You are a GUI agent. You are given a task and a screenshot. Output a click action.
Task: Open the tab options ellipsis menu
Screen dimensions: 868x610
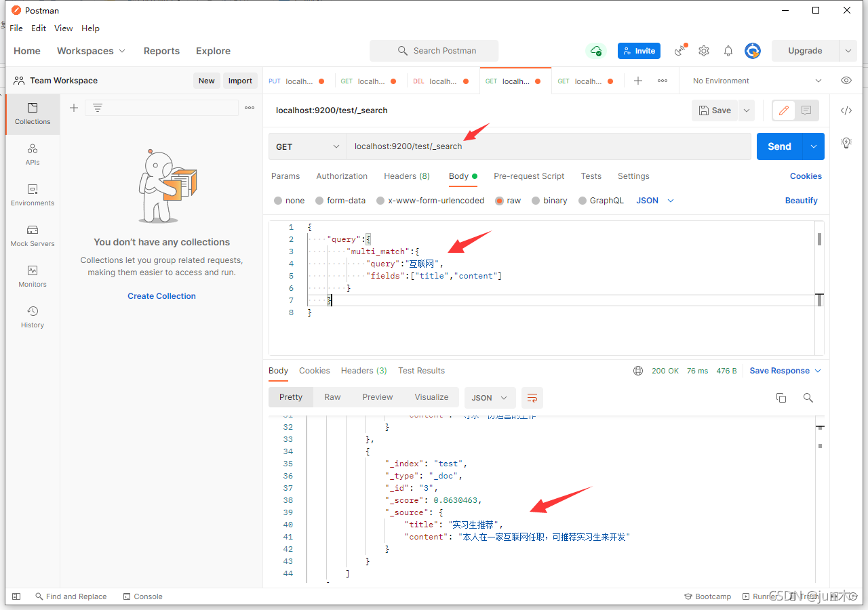pos(663,81)
